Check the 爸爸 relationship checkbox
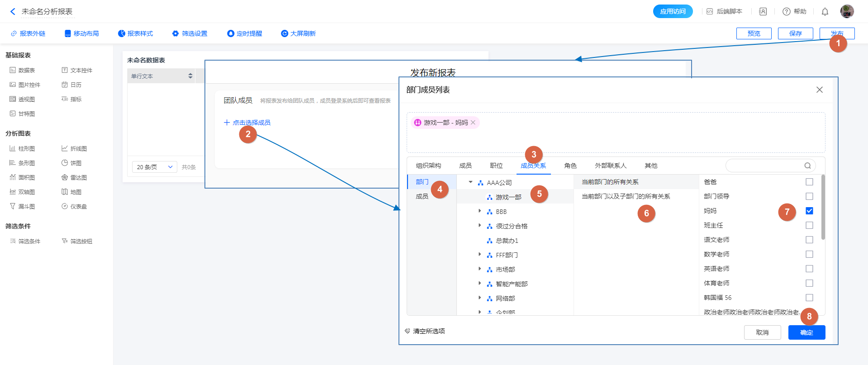 809,182
